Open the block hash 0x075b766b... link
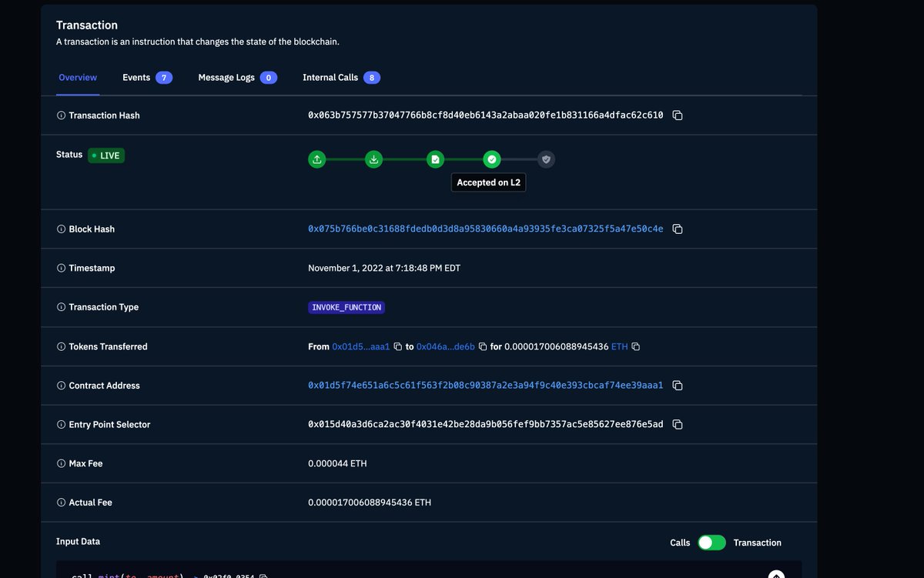The height and width of the screenshot is (578, 924). [x=486, y=229]
